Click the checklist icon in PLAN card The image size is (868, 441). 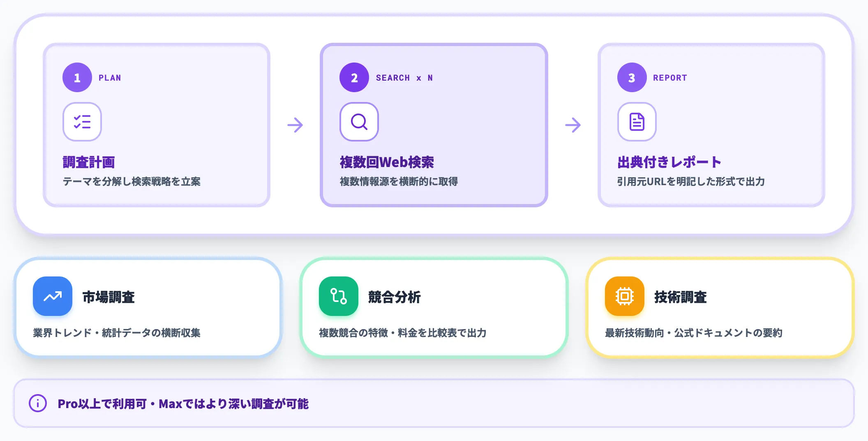click(82, 122)
